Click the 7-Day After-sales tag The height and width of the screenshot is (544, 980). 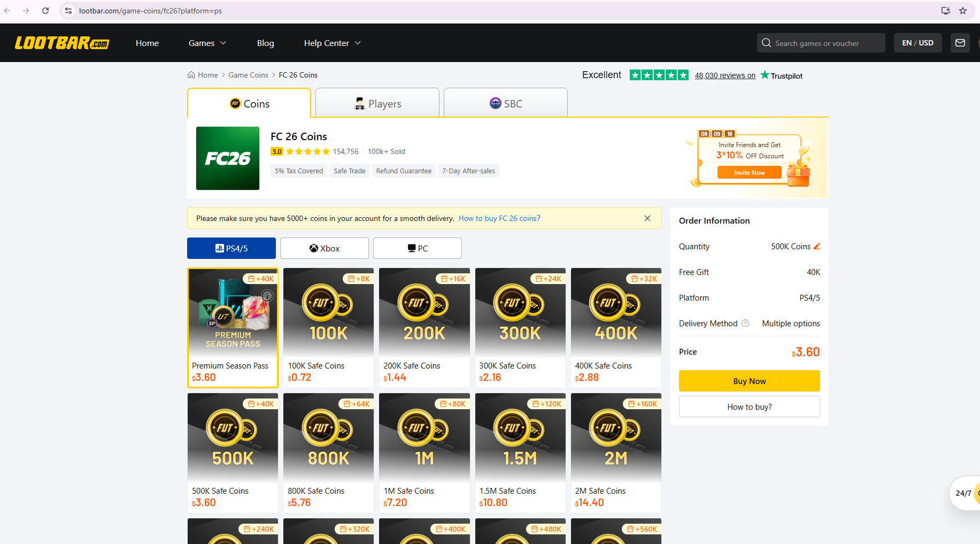tap(468, 171)
